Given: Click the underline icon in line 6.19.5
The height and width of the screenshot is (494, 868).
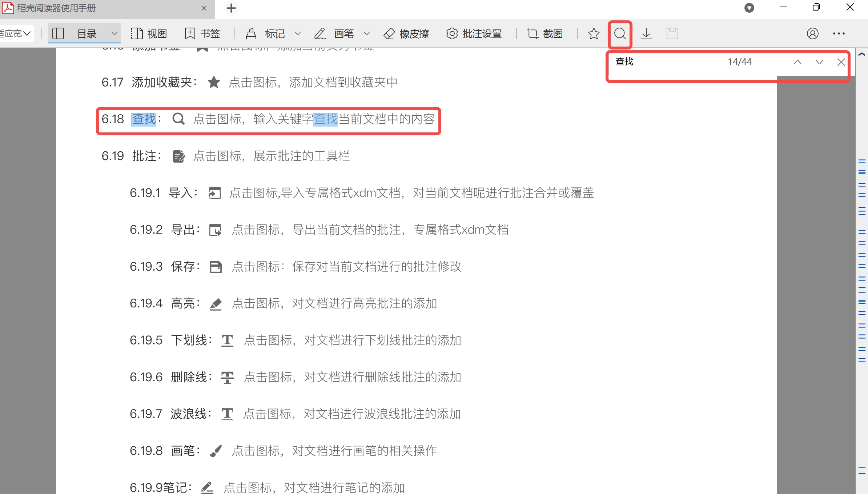Looking at the screenshot, I should coord(228,340).
